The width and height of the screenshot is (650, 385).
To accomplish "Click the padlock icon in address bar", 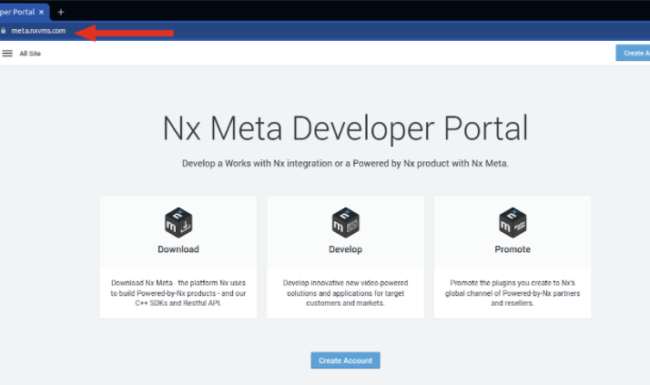I will pyautogui.click(x=3, y=31).
